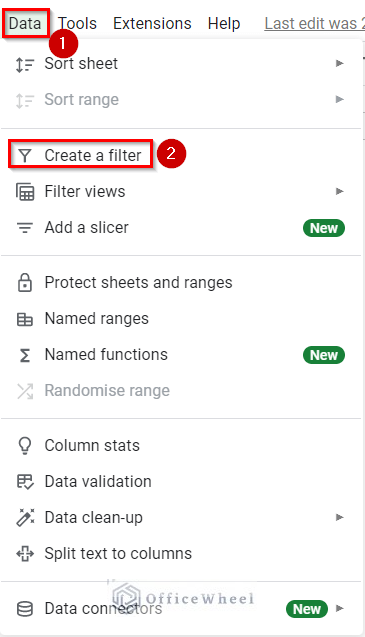Open the Extensions menu

tap(152, 23)
